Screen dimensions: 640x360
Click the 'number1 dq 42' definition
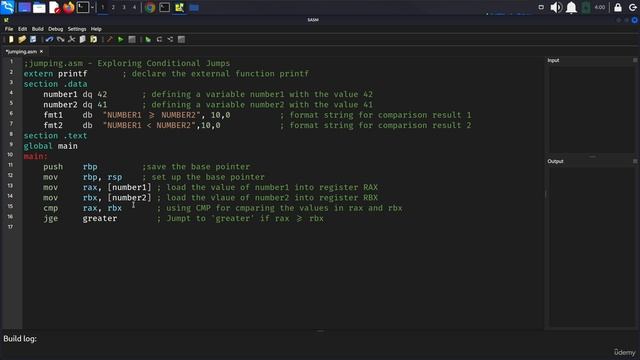pyautogui.click(x=75, y=94)
